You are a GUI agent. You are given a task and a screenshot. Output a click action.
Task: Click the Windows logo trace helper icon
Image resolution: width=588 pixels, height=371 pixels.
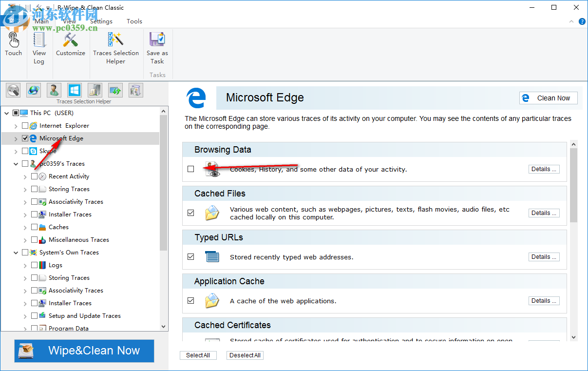(x=74, y=90)
